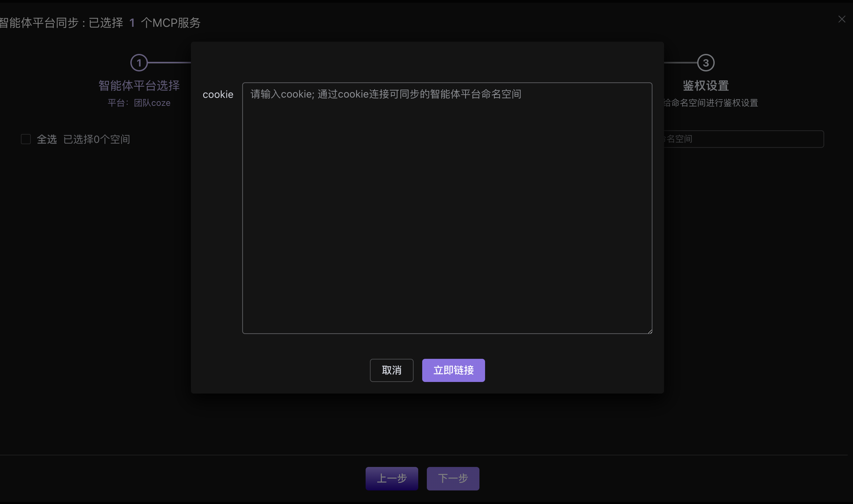
Task: Close the sync panel with the X icon
Action: [841, 20]
